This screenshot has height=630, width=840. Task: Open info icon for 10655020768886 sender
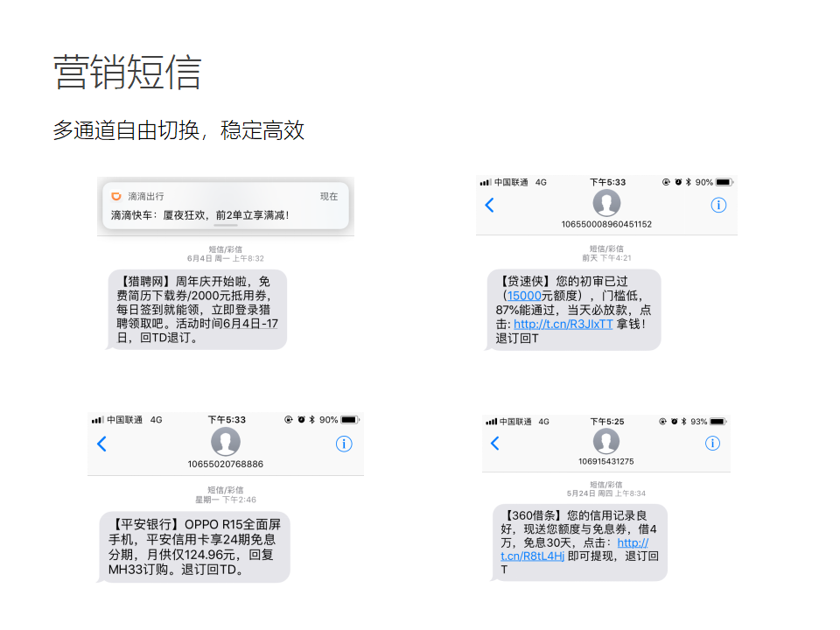point(344,444)
